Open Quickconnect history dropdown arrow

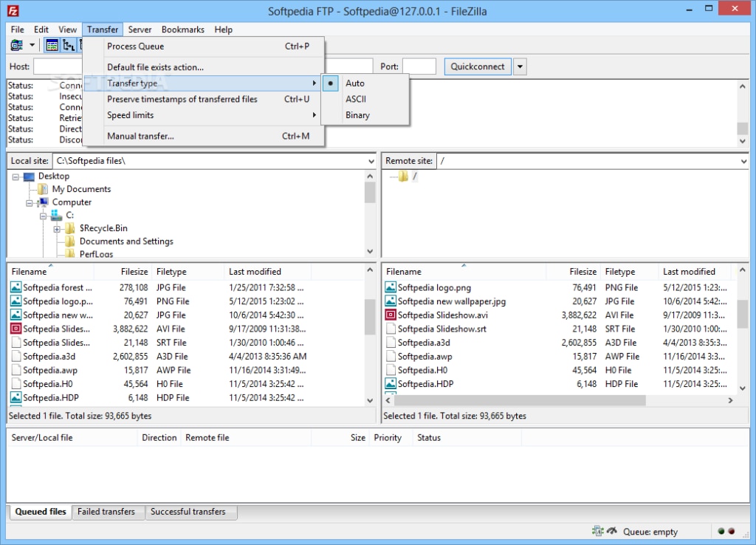(x=520, y=66)
